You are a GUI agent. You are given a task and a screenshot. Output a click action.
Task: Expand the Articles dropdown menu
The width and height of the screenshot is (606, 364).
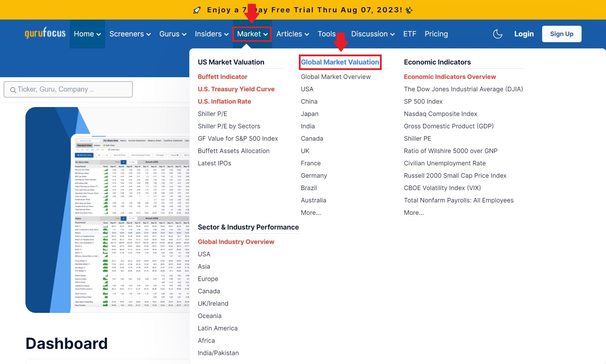(293, 34)
